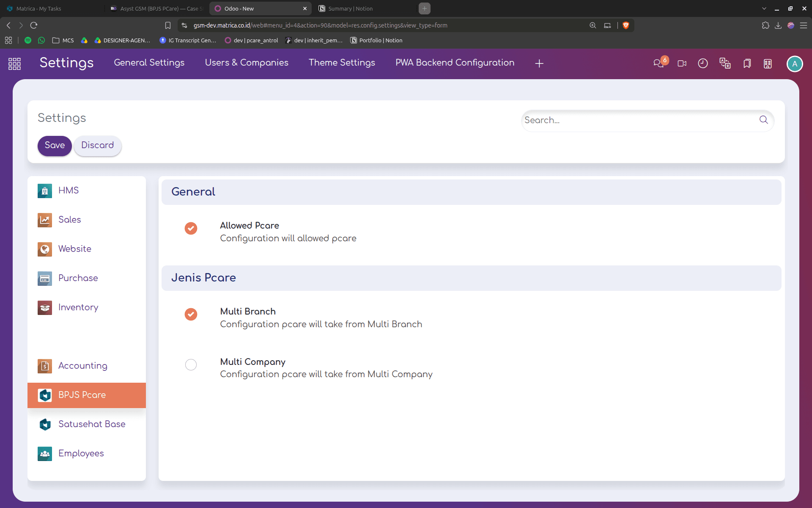Viewport: 812px width, 508px height.
Task: Open the browser hamburger menu
Action: click(804, 25)
